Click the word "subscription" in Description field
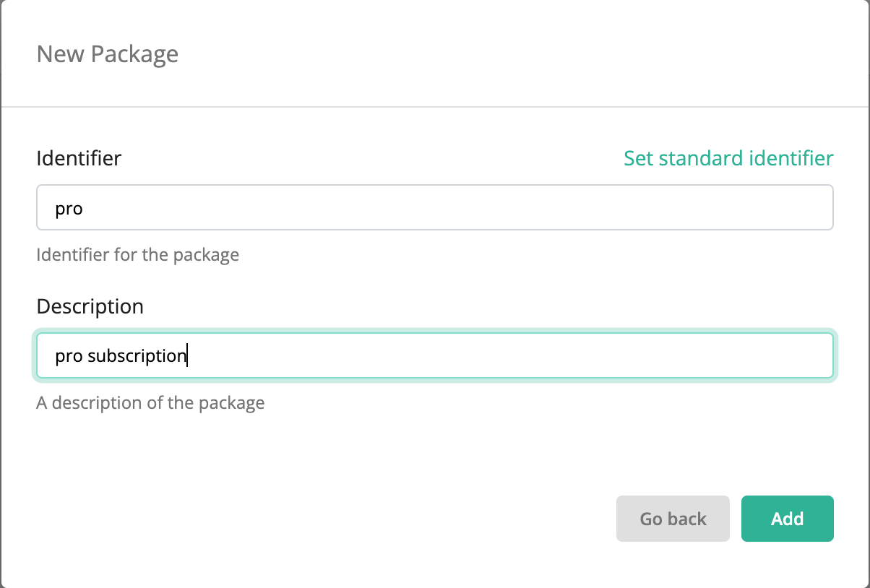The height and width of the screenshot is (588, 870). 137,356
